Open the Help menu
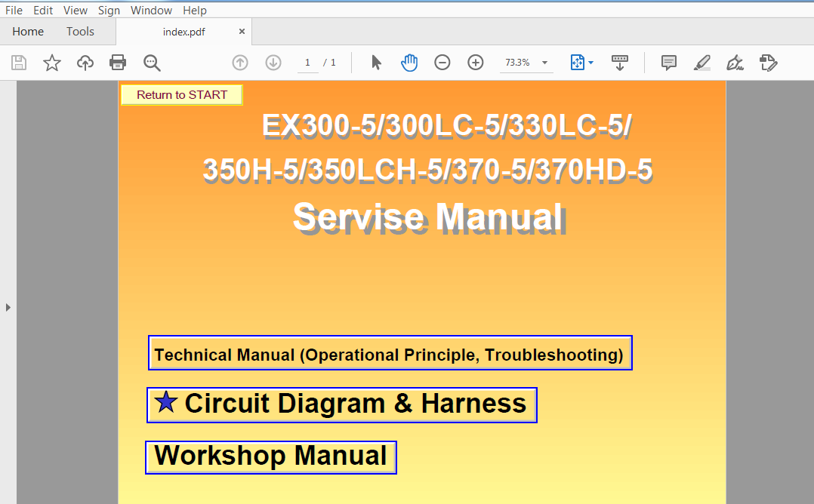This screenshot has width=814, height=504. coord(195,11)
